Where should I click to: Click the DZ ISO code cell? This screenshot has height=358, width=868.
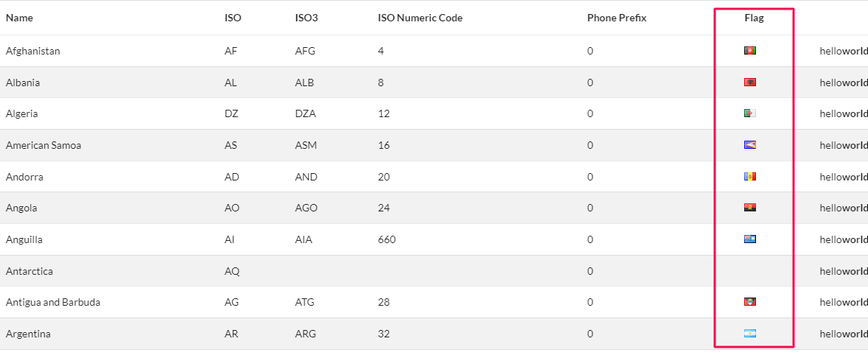[231, 113]
